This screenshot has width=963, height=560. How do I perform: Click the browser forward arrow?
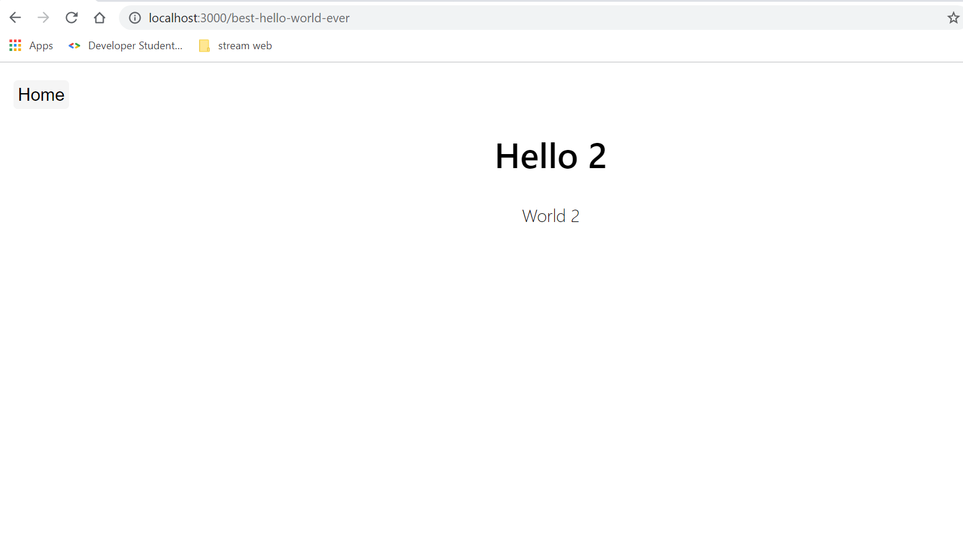[x=43, y=18]
